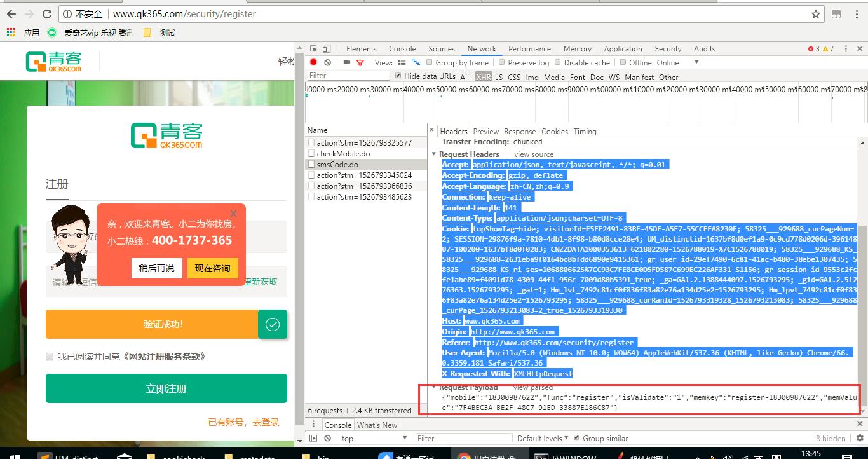Open the Elements panel tab
868x459 pixels.
[x=362, y=49]
